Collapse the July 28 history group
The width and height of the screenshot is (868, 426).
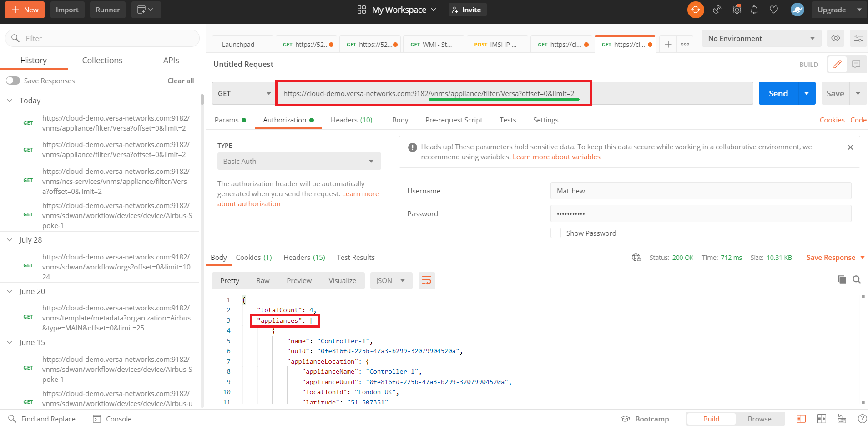coord(10,240)
